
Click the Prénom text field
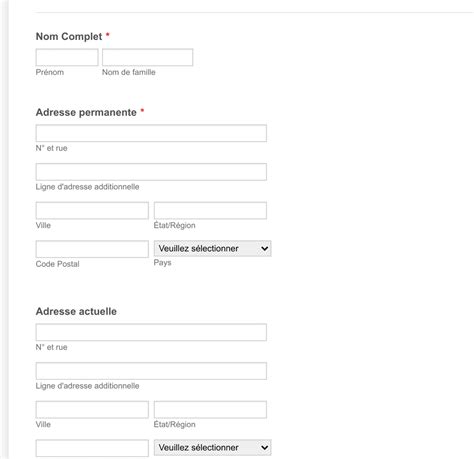coord(67,57)
